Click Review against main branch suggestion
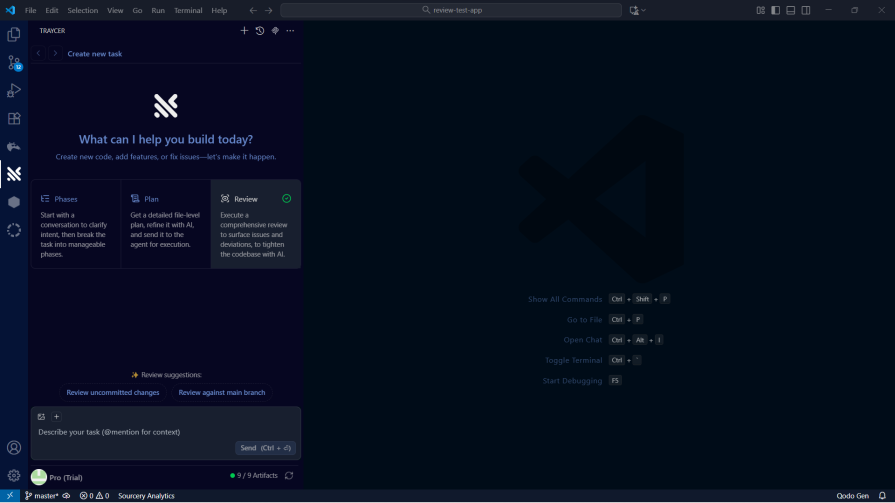 click(221, 393)
